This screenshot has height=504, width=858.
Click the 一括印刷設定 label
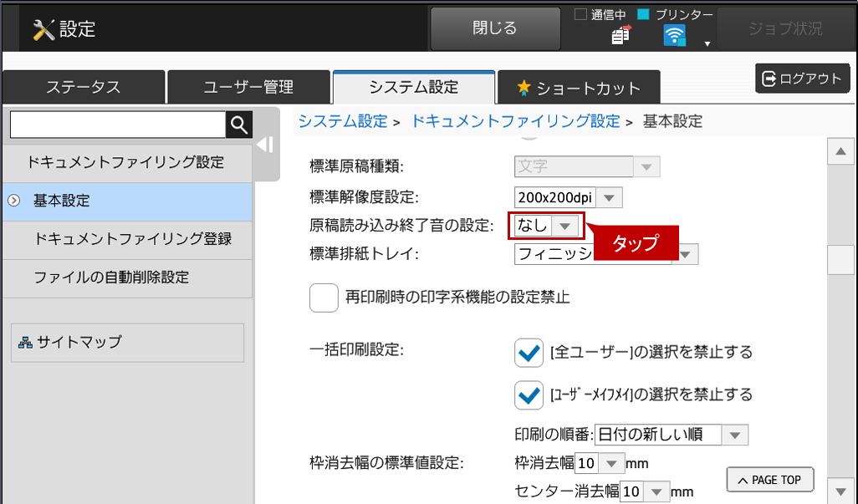[356, 350]
